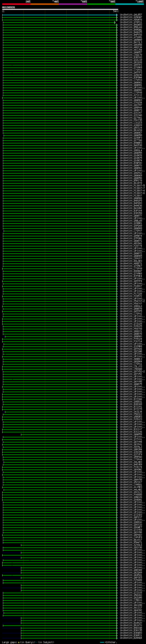This screenshot has height=644, width=146.
Task: Click the orange ~40% identity legend bar
Action: click(45, 4)
